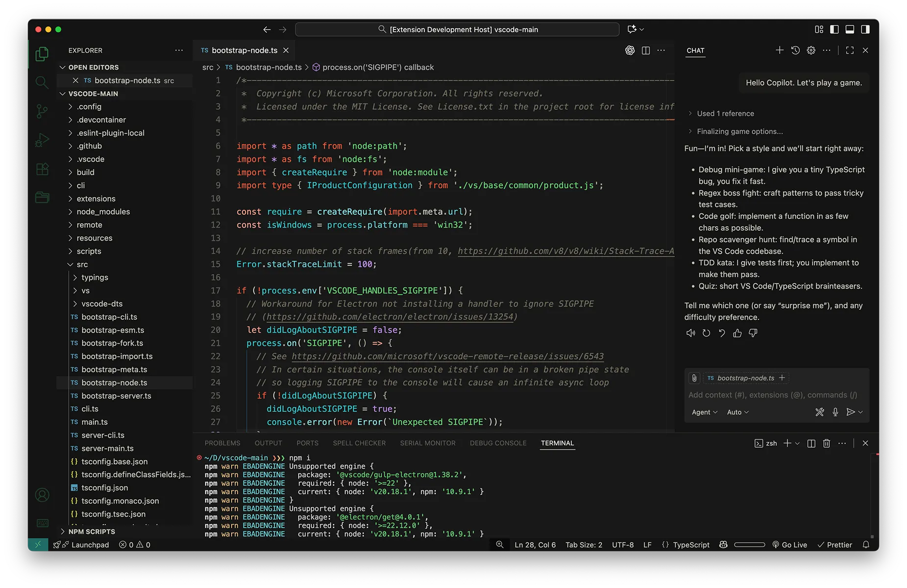Open the Run and Debug view

tap(42, 140)
